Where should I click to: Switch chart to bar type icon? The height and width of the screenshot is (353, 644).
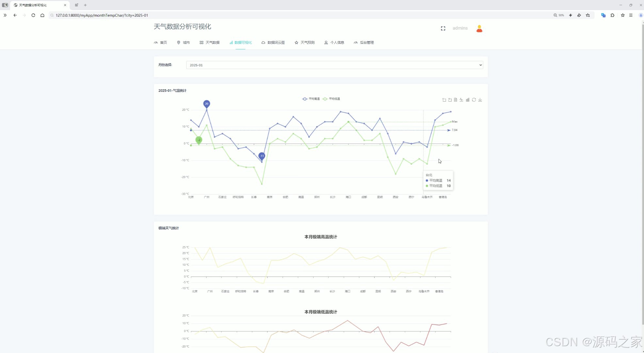(x=468, y=100)
